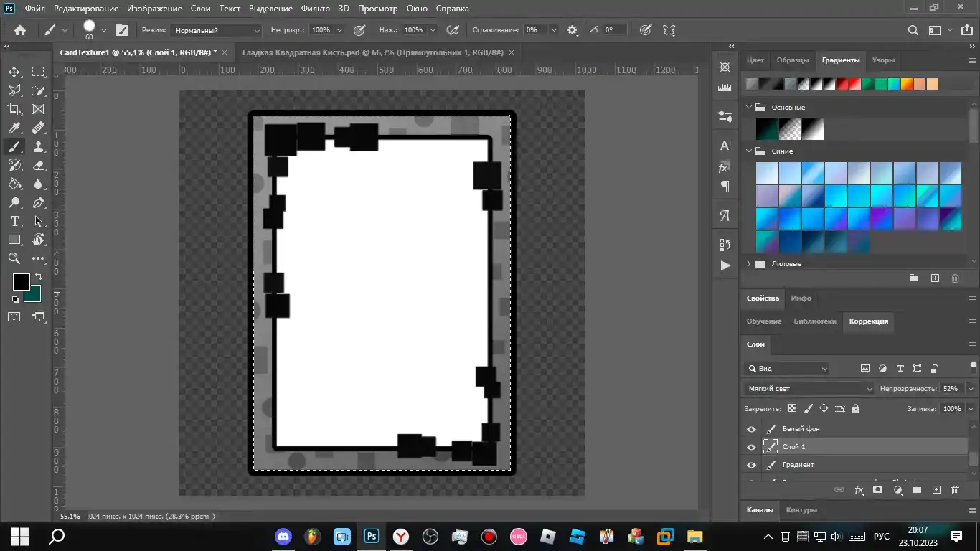Screen dimensions: 980x551
Task: Select the Hand tool
Action: point(38,240)
